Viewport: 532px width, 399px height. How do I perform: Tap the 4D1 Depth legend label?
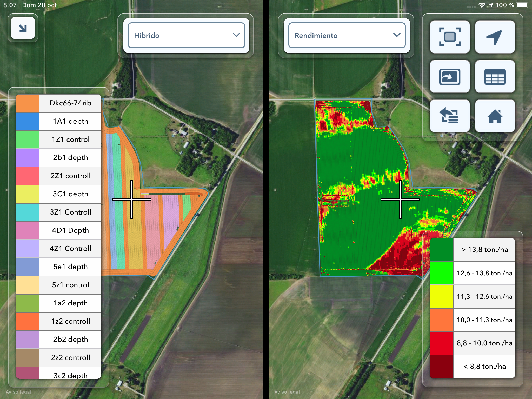pyautogui.click(x=70, y=230)
